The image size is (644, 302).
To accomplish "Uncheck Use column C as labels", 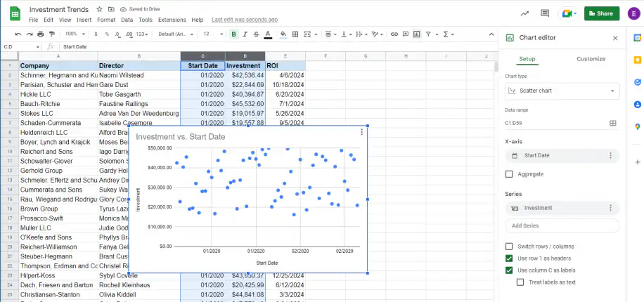I will tap(509, 270).
